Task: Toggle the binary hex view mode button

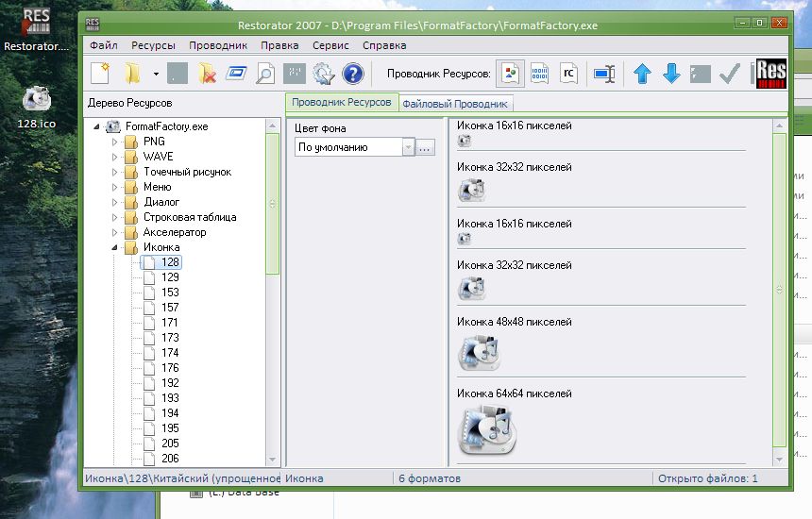Action: (539, 74)
